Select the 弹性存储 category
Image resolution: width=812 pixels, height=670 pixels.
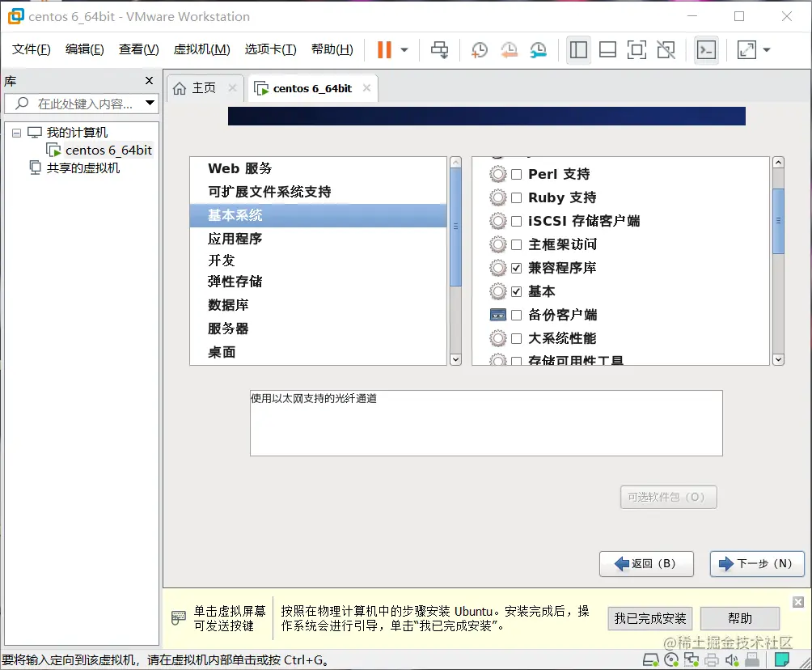[x=318, y=282]
